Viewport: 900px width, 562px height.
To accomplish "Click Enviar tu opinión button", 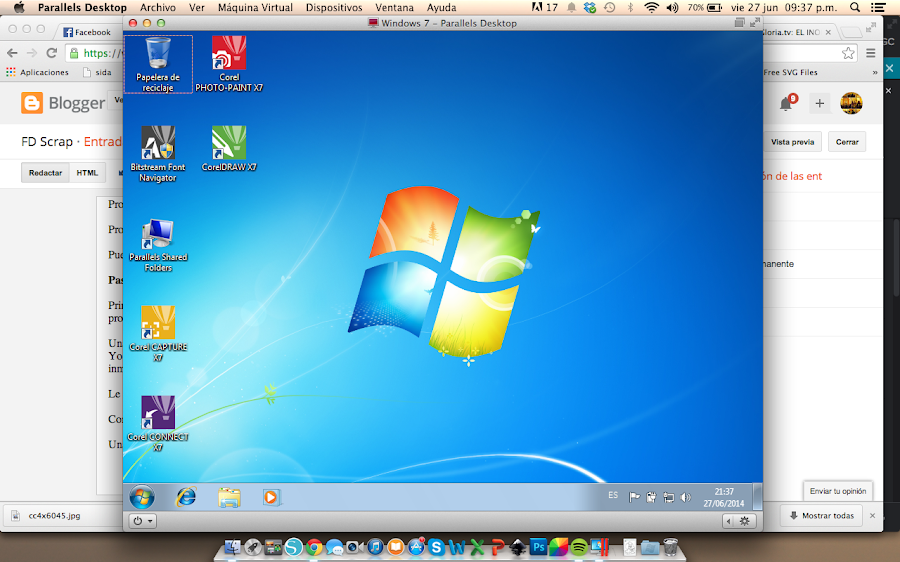I will coord(838,491).
